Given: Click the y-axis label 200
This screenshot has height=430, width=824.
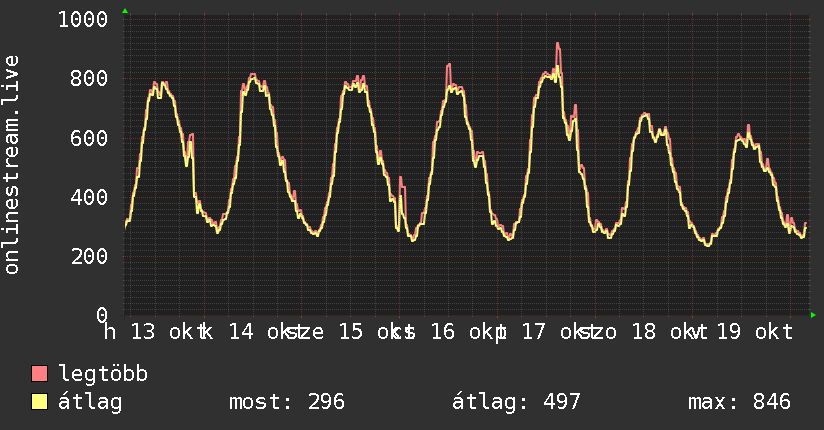Looking at the screenshot, I should coord(89,256).
